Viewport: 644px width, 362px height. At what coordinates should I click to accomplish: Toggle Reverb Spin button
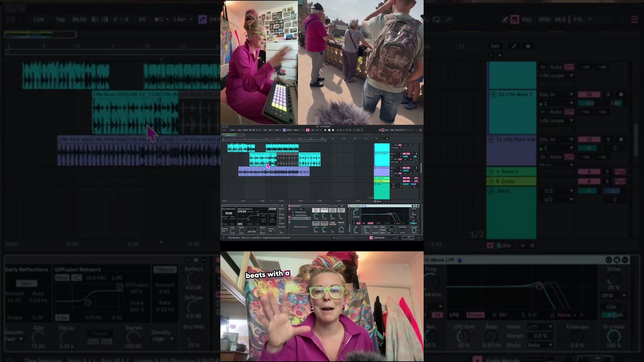point(229,213)
